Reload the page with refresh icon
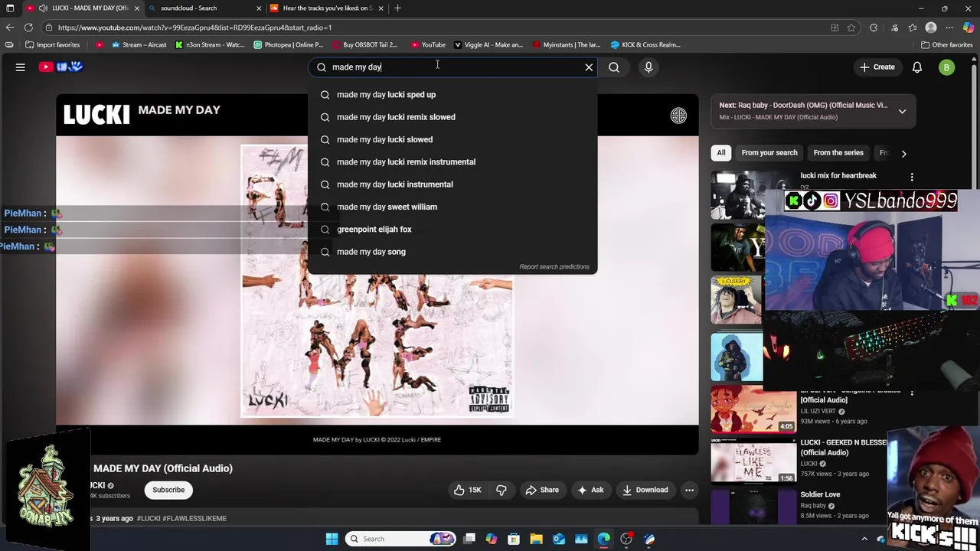 coord(28,28)
